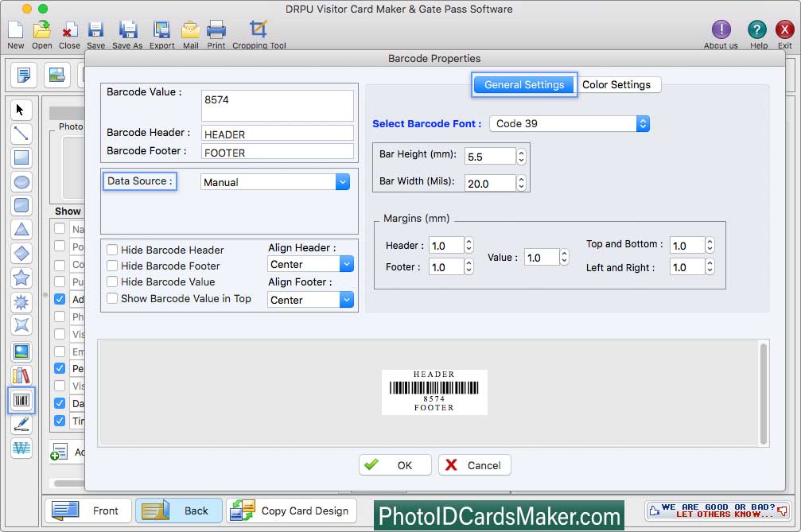Click the barcode preview thumbnail
This screenshot has width=801, height=532.
[x=434, y=391]
